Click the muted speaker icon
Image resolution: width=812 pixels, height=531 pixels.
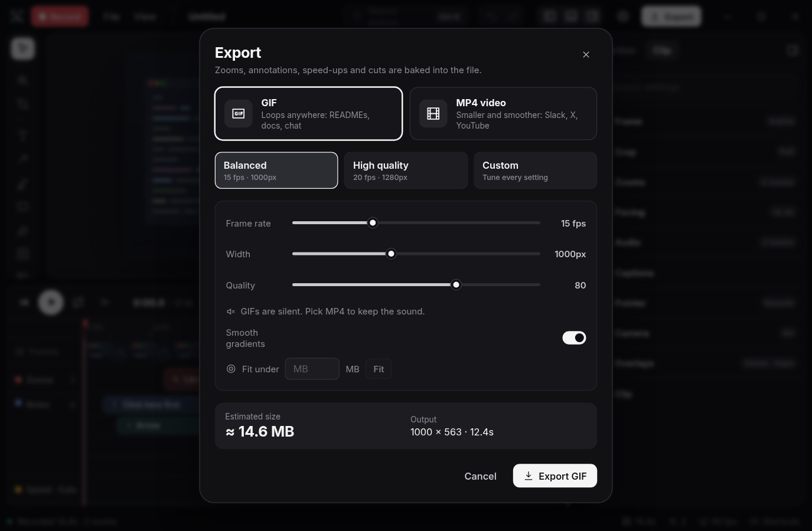[231, 312]
